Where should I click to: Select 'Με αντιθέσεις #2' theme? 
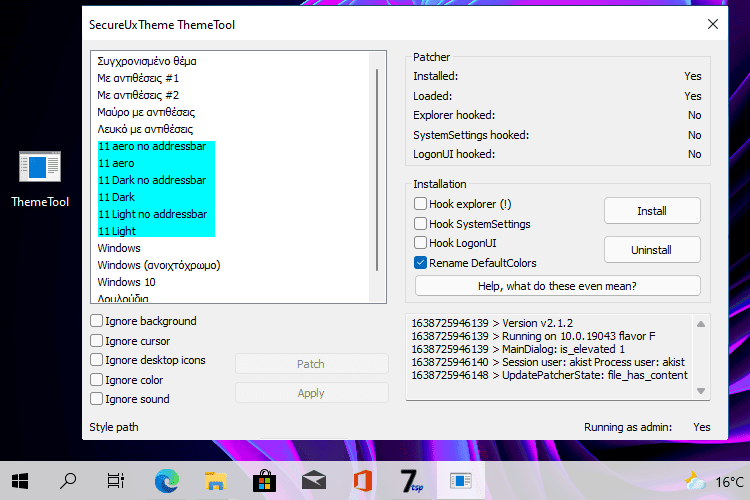pos(138,95)
